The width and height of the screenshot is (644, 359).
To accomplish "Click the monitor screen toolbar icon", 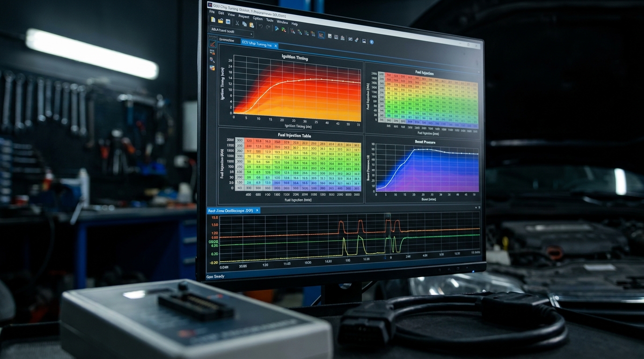I will (364, 41).
